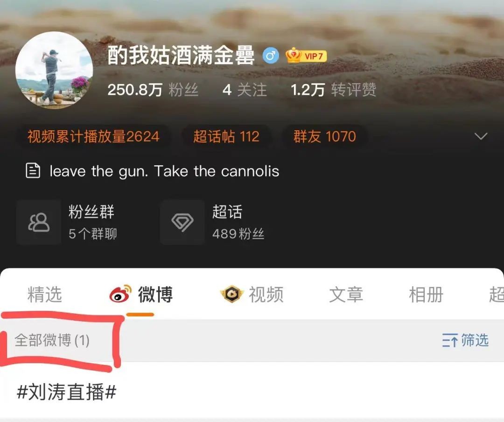This screenshot has height=422, width=504.
Task: Open the #刘涛直播# hashtag post
Action: point(67,392)
